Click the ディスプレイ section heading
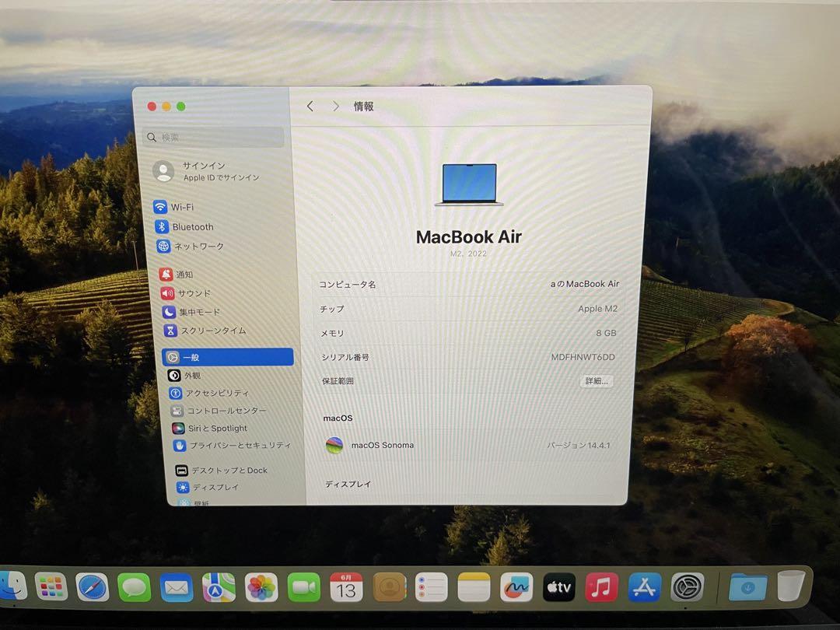Screen dimensions: 840x630 point(348,484)
